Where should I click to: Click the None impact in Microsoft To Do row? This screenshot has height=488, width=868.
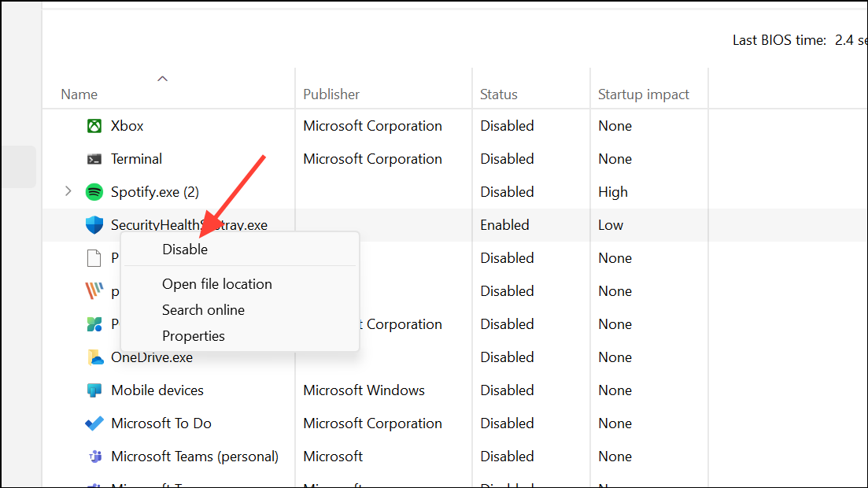pos(615,423)
